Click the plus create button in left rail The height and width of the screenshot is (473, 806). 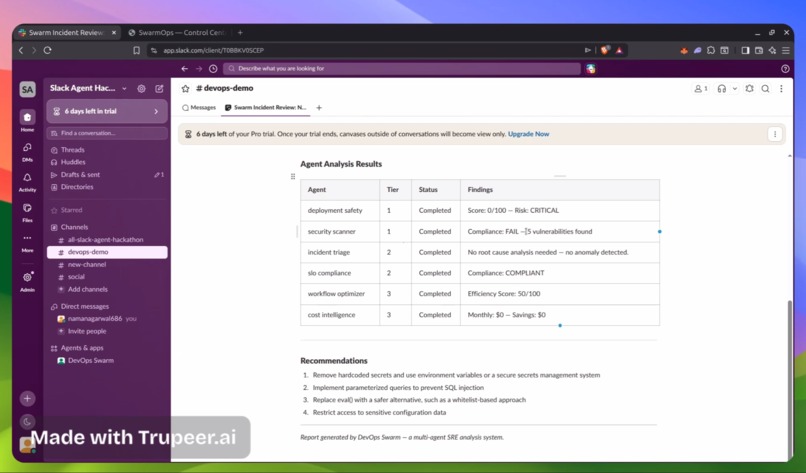(27, 398)
